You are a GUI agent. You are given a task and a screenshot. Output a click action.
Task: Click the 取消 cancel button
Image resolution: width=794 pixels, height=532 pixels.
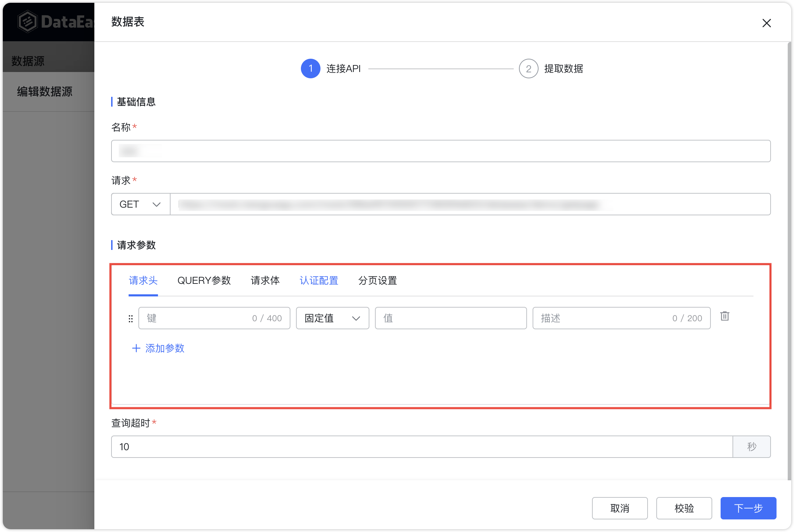tap(620, 508)
